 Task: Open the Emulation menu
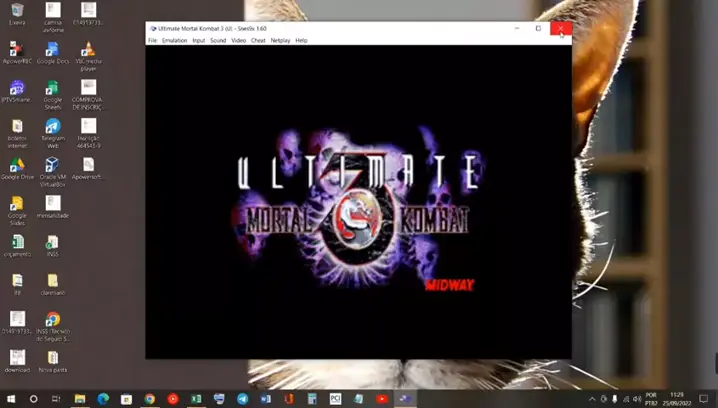tap(174, 40)
